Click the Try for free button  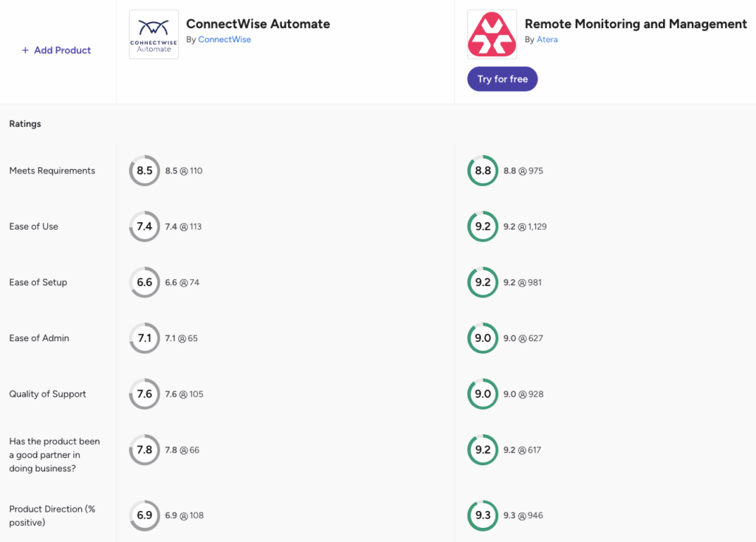502,79
